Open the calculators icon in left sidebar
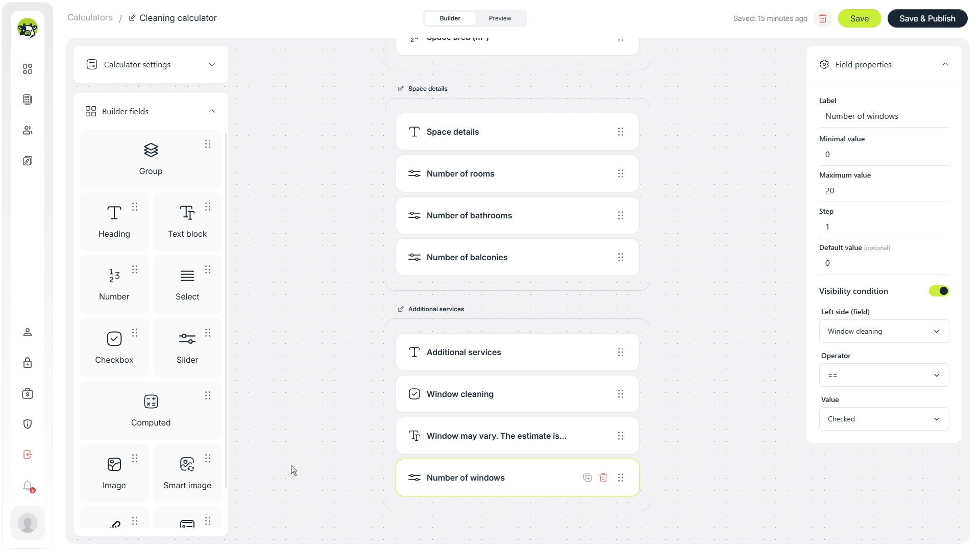The height and width of the screenshot is (551, 980). [28, 99]
